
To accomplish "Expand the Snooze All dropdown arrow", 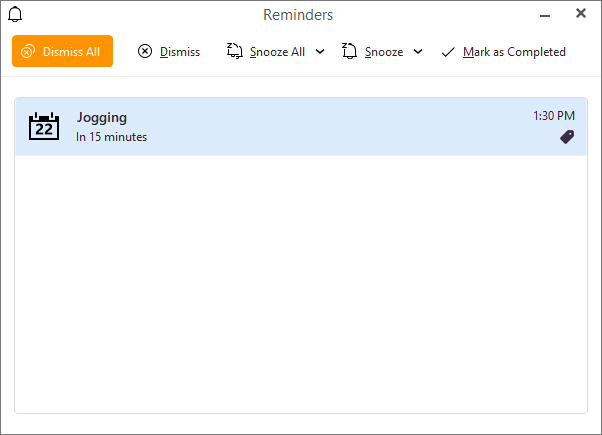I will pyautogui.click(x=320, y=51).
